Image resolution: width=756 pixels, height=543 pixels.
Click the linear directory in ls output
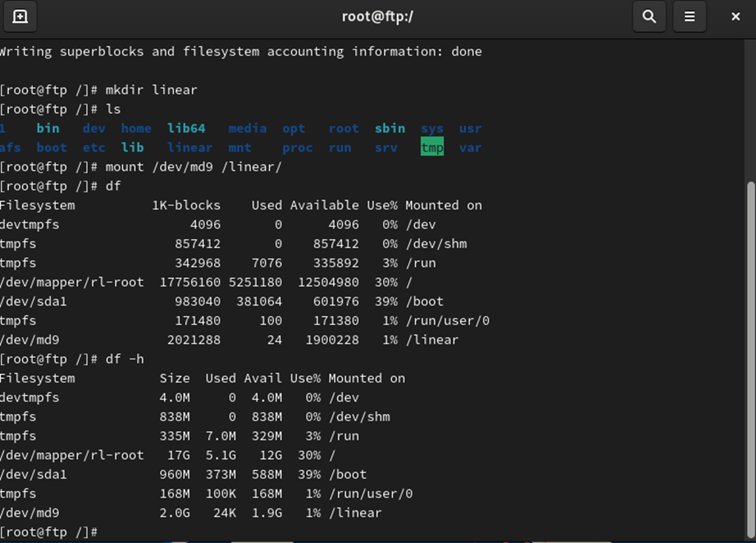(190, 148)
